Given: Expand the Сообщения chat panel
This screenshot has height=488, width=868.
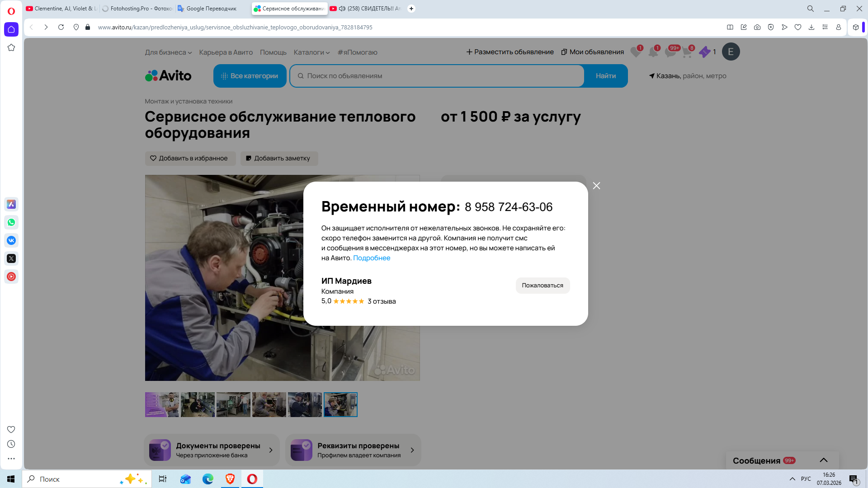Looking at the screenshot, I should click(823, 460).
